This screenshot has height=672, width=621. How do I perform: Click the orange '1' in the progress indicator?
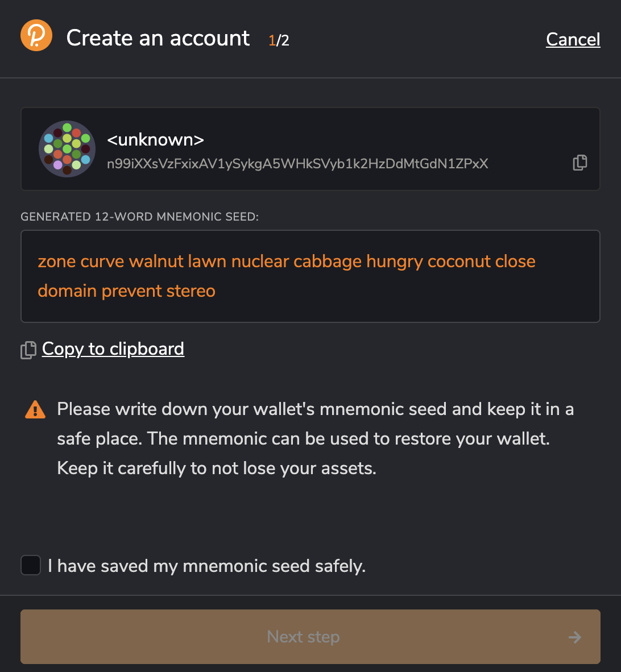pyautogui.click(x=271, y=40)
